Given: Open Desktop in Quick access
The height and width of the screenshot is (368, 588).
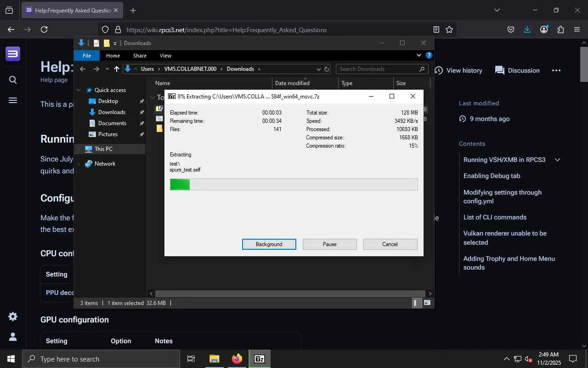Looking at the screenshot, I should (x=108, y=101).
